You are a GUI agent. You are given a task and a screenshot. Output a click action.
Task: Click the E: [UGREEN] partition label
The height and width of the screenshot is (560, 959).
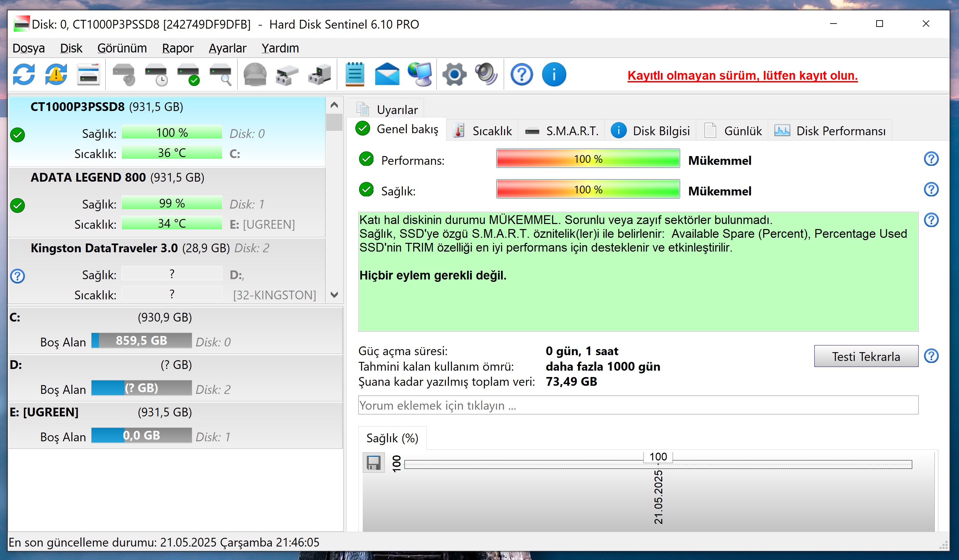coord(44,412)
